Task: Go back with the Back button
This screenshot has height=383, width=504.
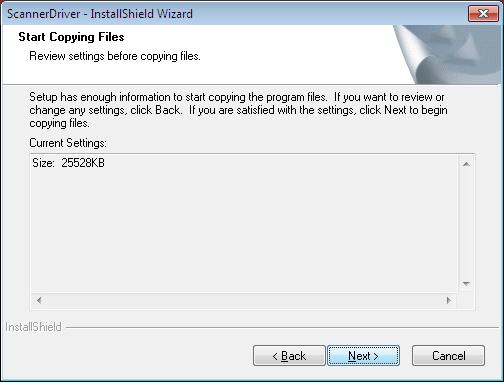Action: point(289,356)
